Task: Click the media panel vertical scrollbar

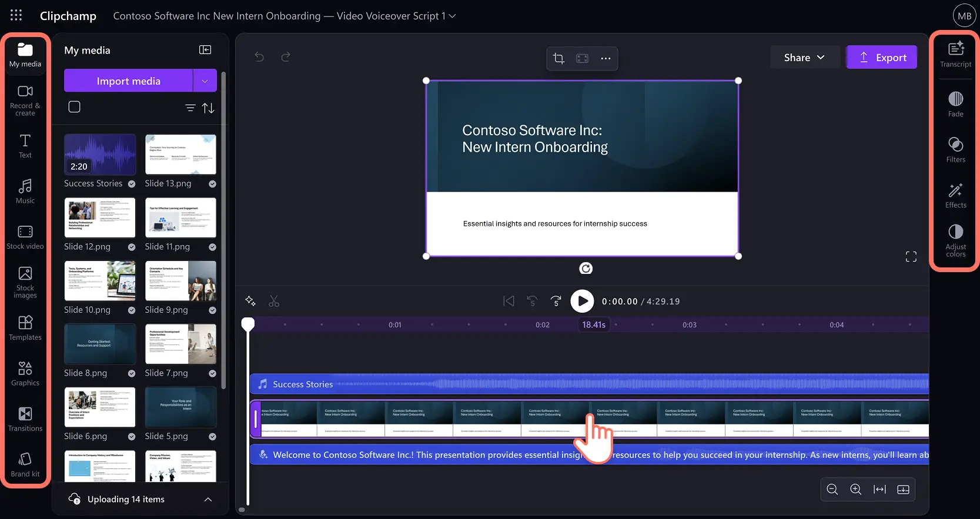Action: coord(223,229)
